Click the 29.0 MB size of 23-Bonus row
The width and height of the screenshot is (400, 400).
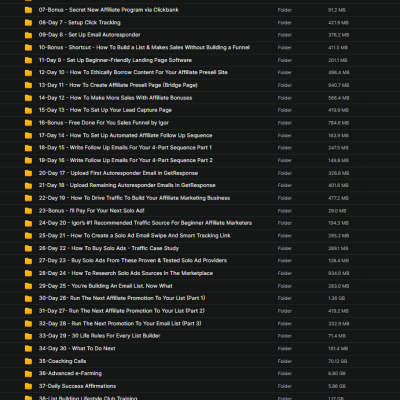click(337, 211)
